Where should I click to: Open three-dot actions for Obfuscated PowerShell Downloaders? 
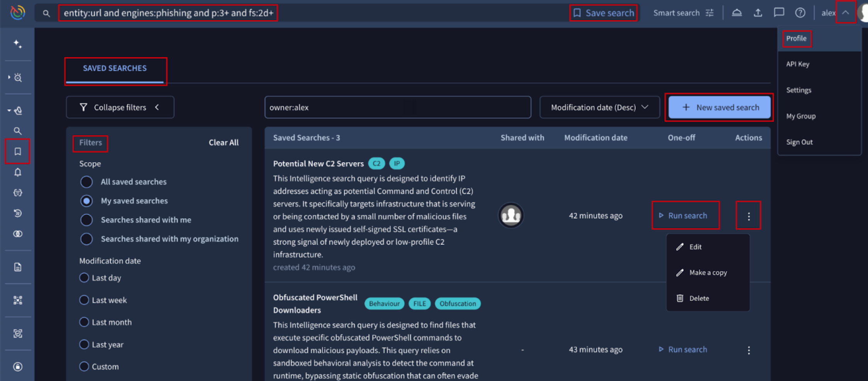(x=749, y=350)
